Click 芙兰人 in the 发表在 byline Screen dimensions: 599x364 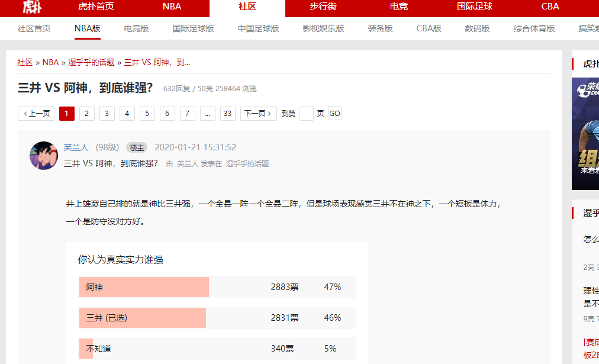click(188, 164)
